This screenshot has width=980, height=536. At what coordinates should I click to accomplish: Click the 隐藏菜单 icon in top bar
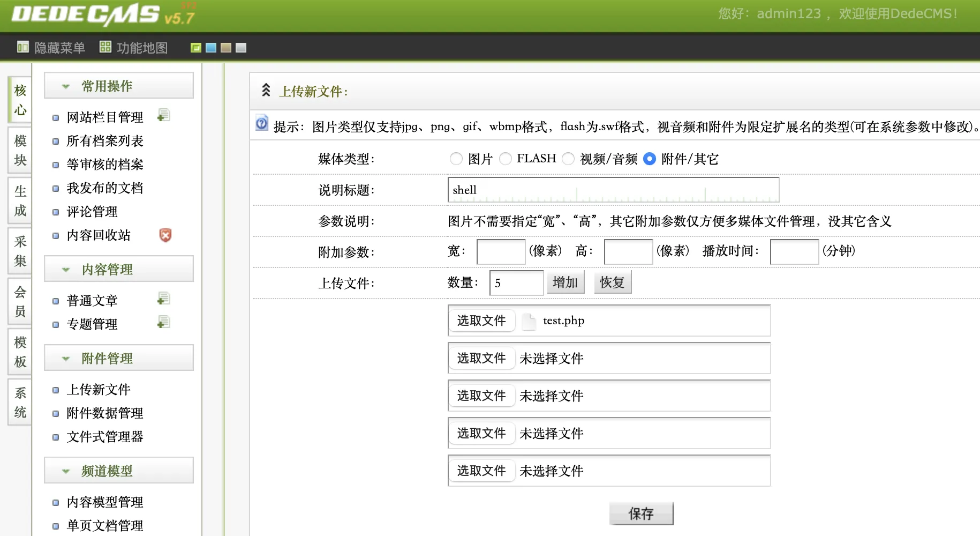pos(22,47)
